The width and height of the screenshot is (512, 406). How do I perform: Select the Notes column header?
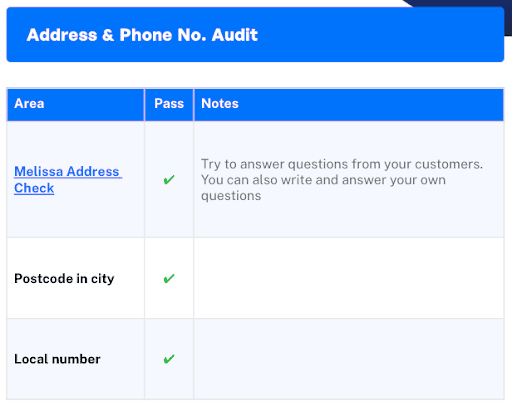[349, 104]
